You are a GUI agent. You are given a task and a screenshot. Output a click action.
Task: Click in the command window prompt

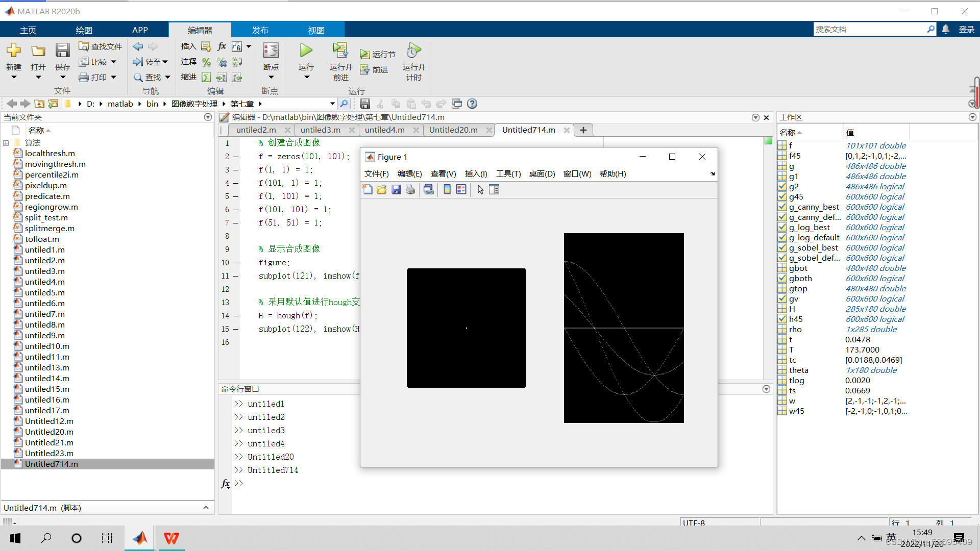click(500, 484)
